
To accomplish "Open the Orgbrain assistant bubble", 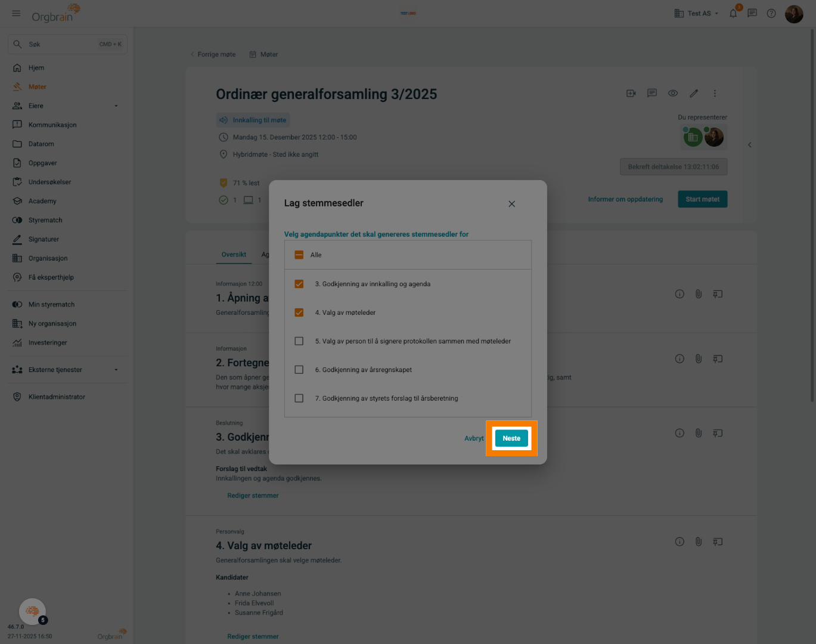I will coord(32,611).
